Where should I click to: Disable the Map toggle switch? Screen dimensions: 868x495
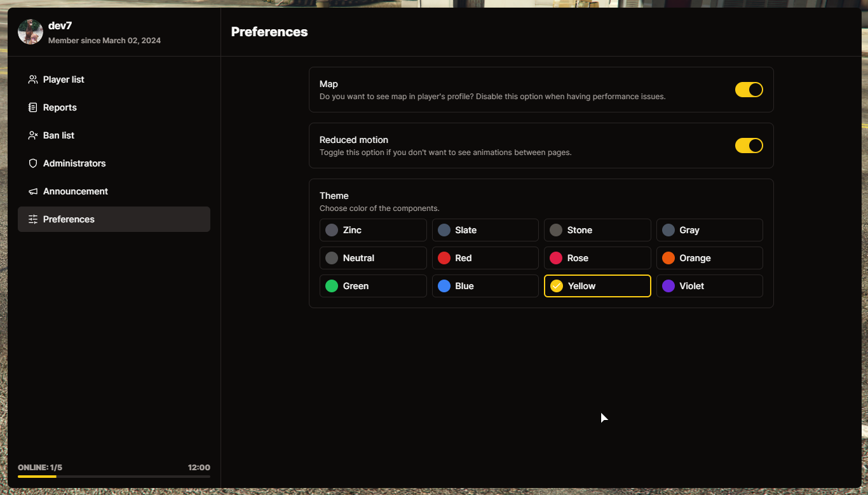click(x=749, y=90)
